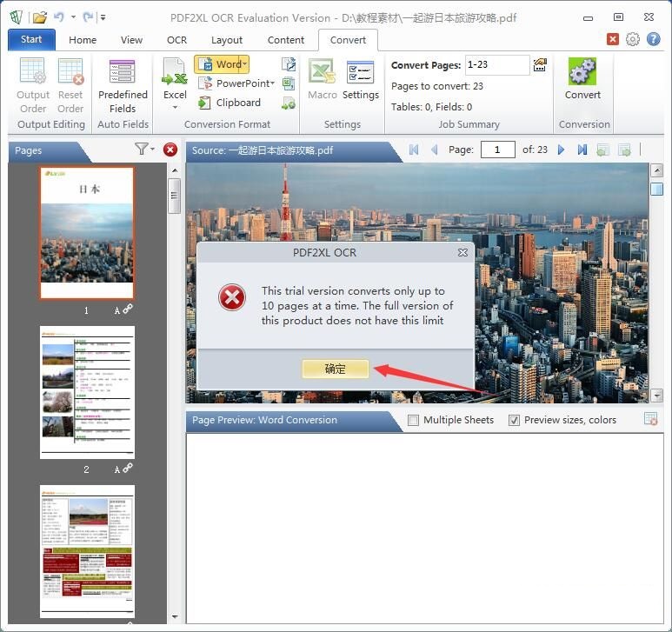This screenshot has height=632, width=672.
Task: Select PowerPoint conversion format
Action: tap(236, 83)
